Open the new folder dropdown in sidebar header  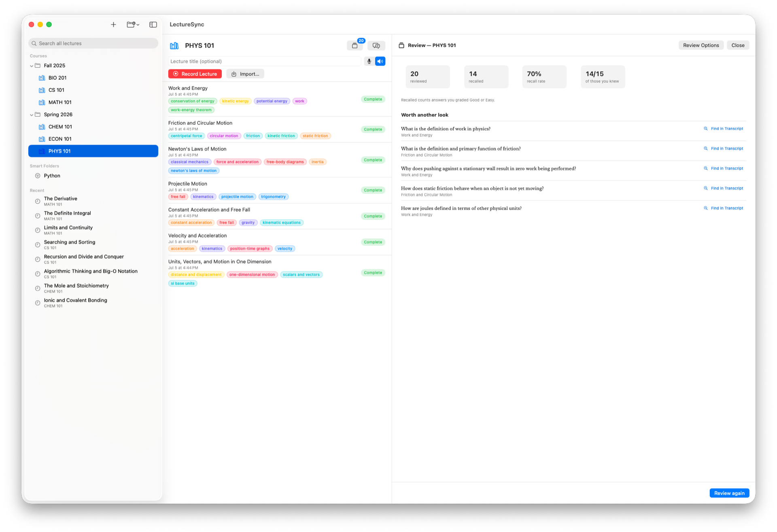[133, 25]
